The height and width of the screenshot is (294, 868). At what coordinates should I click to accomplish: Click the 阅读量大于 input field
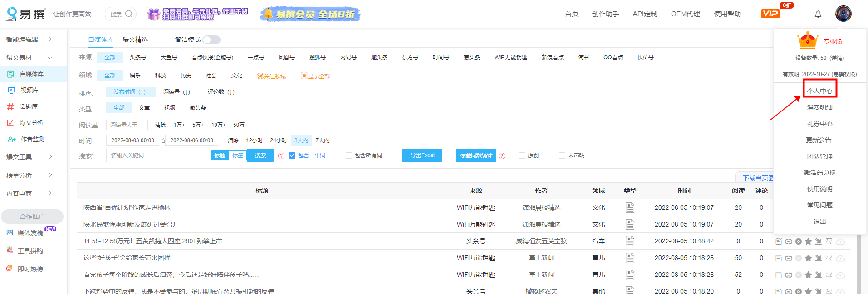(x=127, y=125)
